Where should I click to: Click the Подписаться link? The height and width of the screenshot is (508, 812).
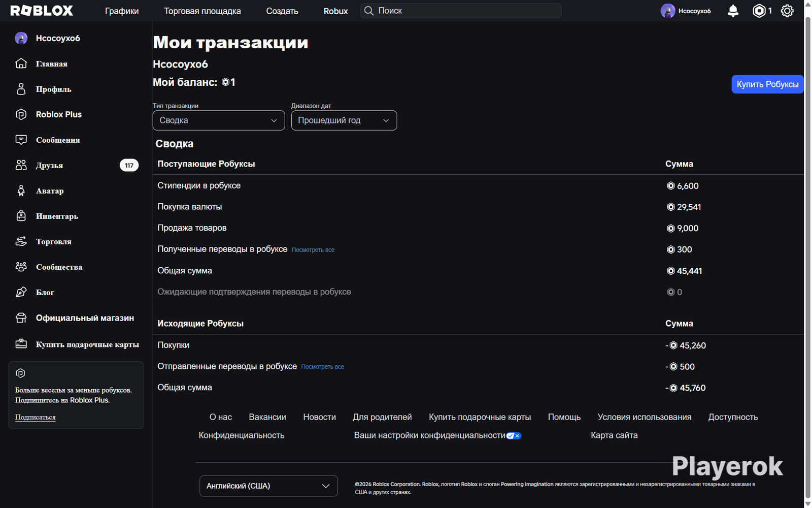click(36, 417)
